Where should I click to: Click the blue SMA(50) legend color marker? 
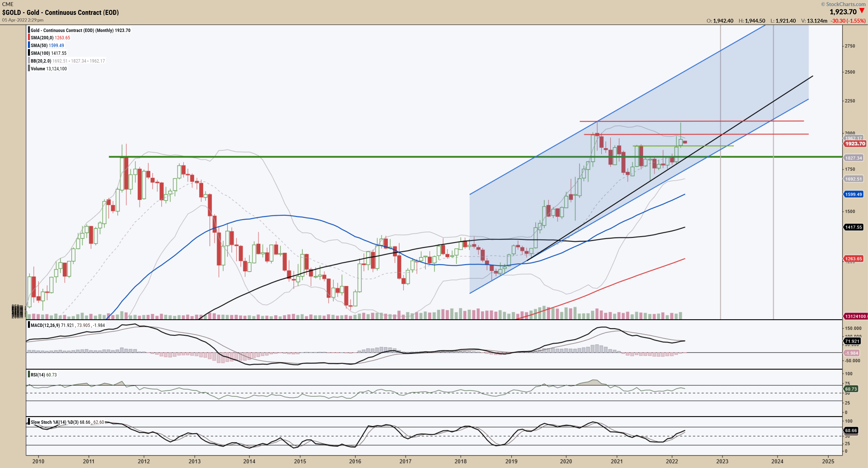pyautogui.click(x=29, y=45)
